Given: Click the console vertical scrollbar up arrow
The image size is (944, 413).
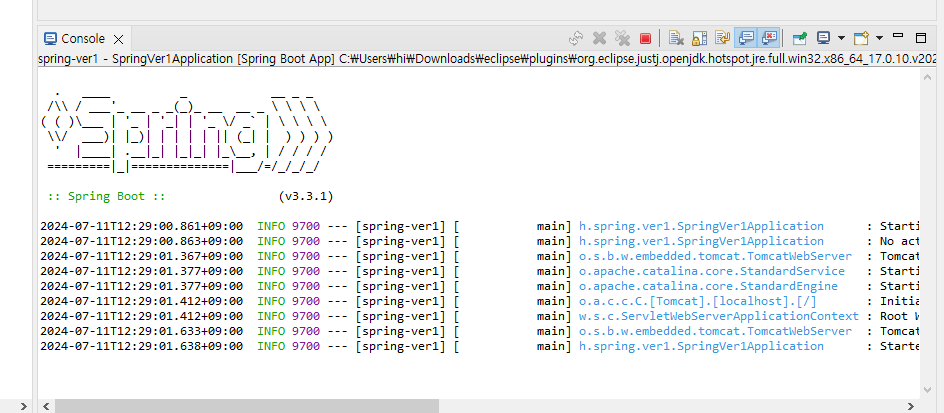Looking at the screenshot, I should pyautogui.click(x=928, y=76).
